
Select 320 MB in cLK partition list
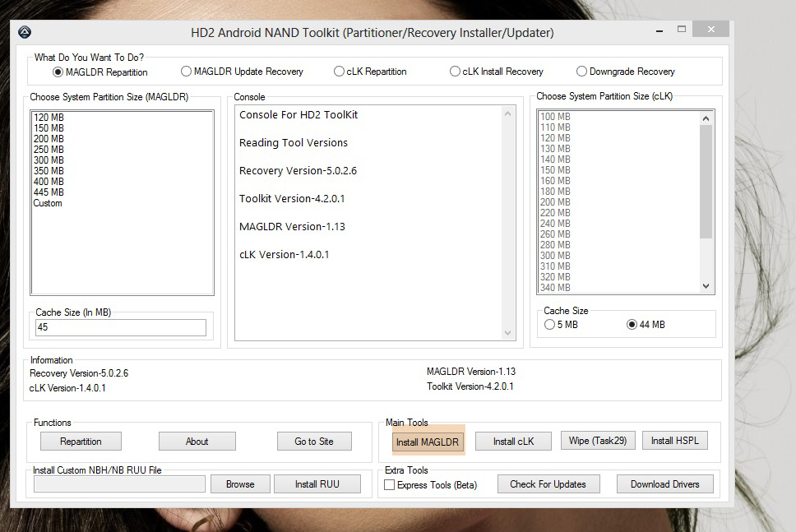click(555, 276)
